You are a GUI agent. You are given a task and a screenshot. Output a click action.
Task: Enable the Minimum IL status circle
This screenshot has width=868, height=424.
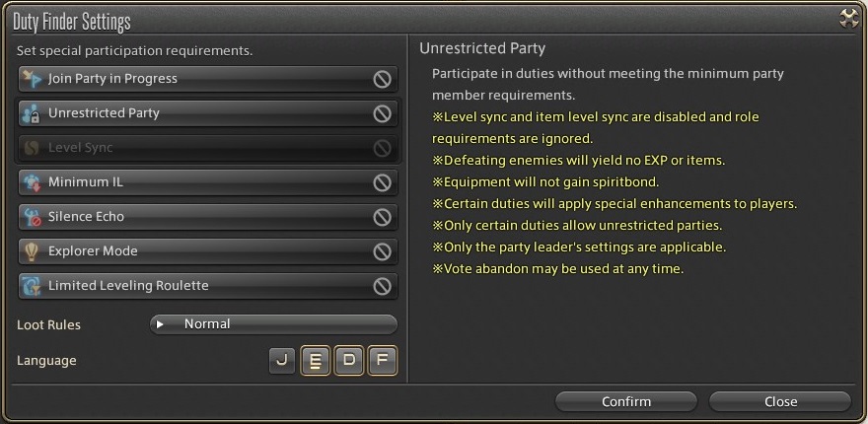pos(382,182)
